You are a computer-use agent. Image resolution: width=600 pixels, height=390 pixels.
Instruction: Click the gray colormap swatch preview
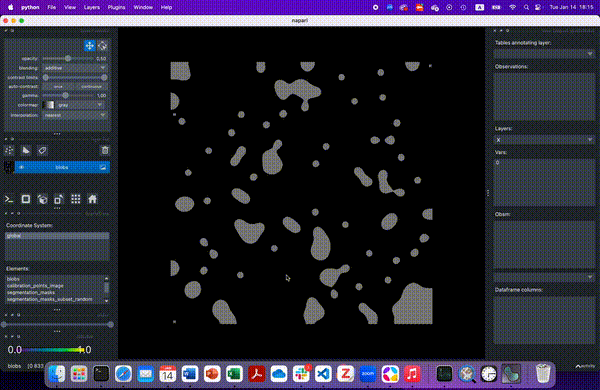[x=49, y=104]
